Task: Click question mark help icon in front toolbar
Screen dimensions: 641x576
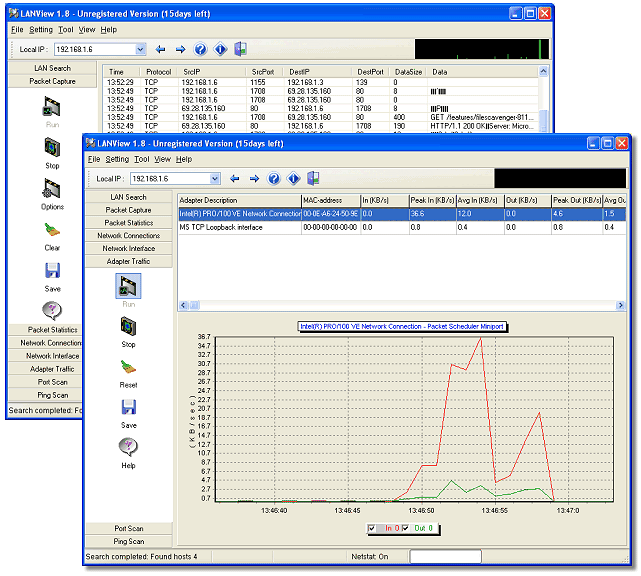Action: point(273,179)
